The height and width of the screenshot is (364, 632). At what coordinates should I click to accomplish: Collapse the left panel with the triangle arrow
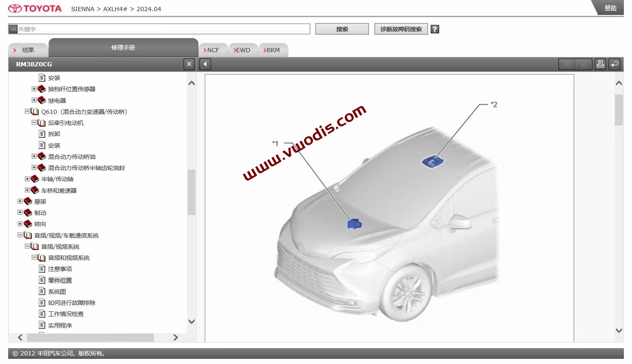coord(205,64)
